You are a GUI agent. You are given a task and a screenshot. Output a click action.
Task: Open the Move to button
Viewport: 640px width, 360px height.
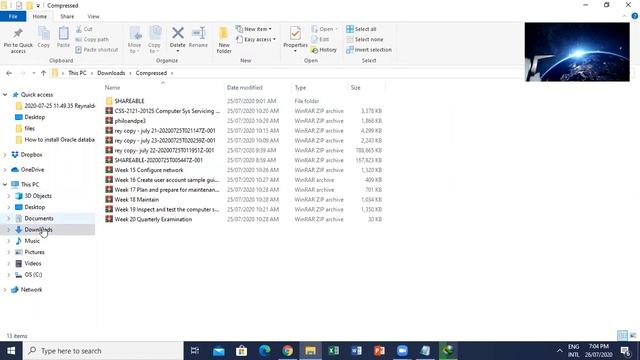(135, 40)
